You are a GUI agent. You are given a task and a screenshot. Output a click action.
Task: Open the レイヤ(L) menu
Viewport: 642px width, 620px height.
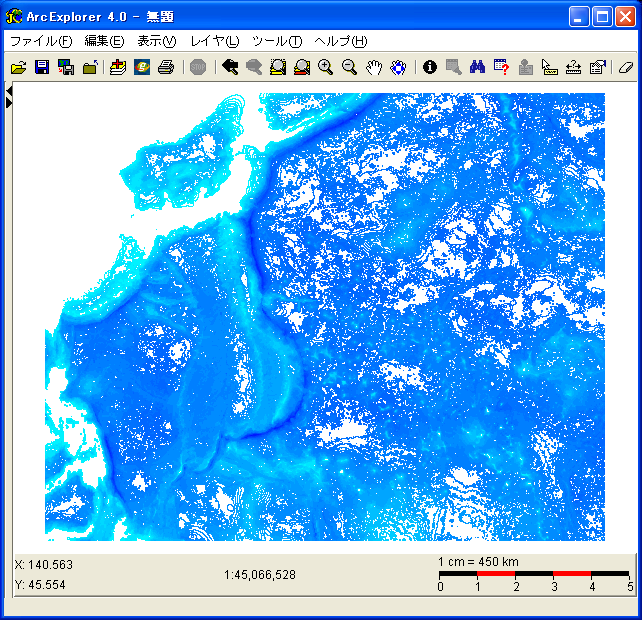[215, 41]
